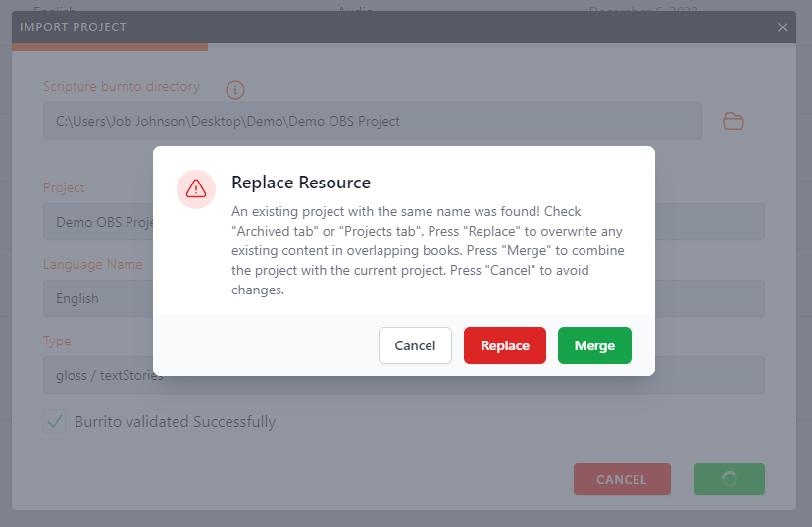This screenshot has width=812, height=527.
Task: Toggle the Burrito validated Successfully checkbox
Action: coord(55,422)
